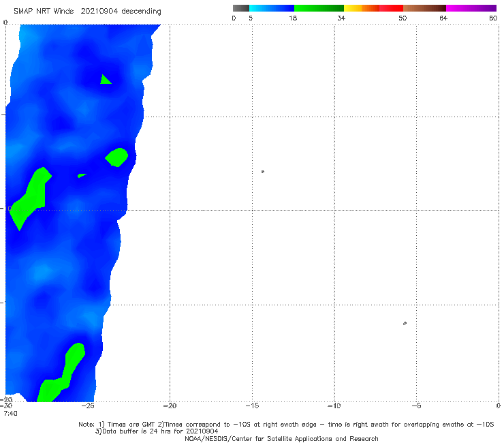Click the magenta 64-80 colorbar segment
The image size is (504, 443).
click(471, 8)
